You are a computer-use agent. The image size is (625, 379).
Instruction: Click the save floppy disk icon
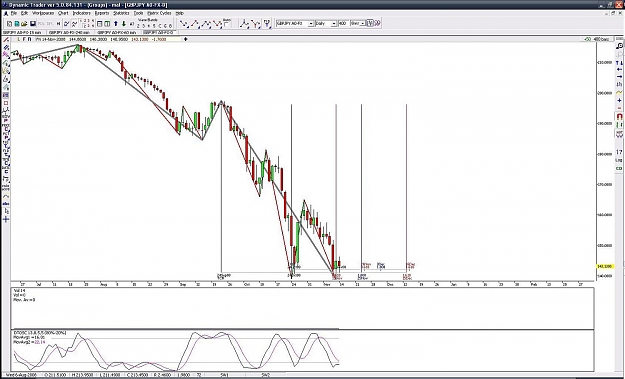point(33,24)
